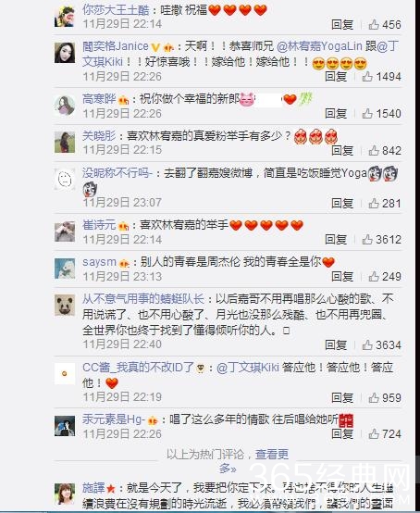Open 閻奕格Janice's profile name
Viewport: 420px width, 513px height.
pos(116,46)
